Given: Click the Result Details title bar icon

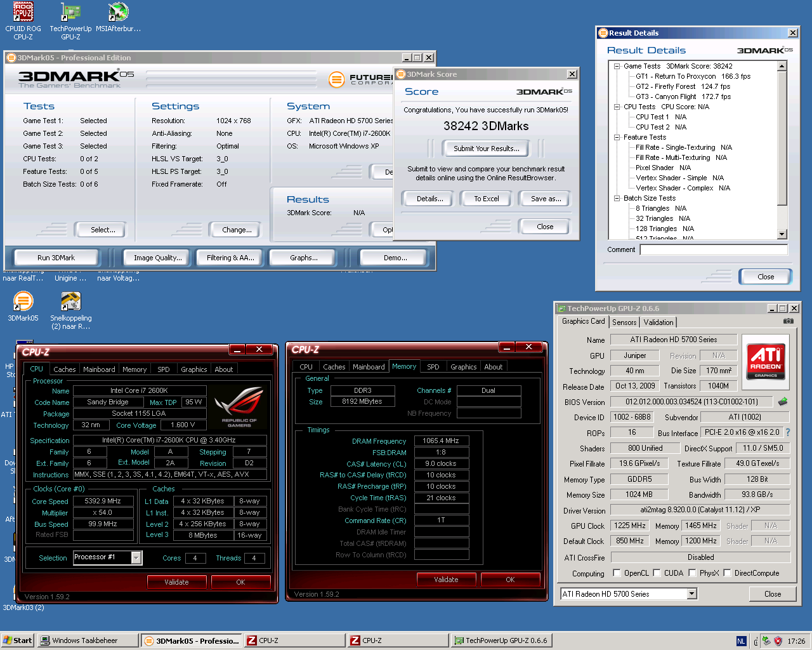Looking at the screenshot, I should coord(603,33).
